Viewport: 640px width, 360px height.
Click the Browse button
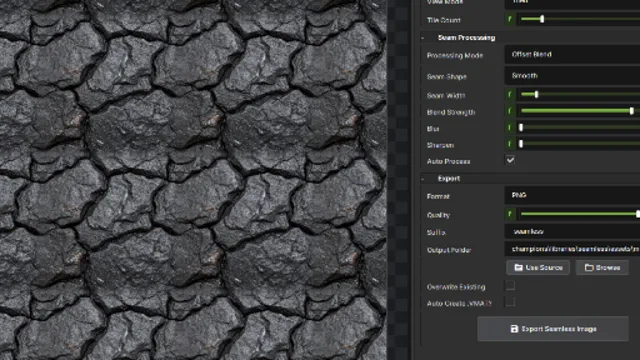[x=602, y=268]
